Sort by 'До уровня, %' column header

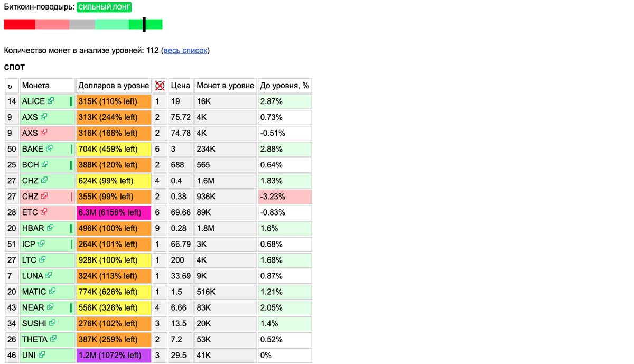pyautogui.click(x=285, y=86)
